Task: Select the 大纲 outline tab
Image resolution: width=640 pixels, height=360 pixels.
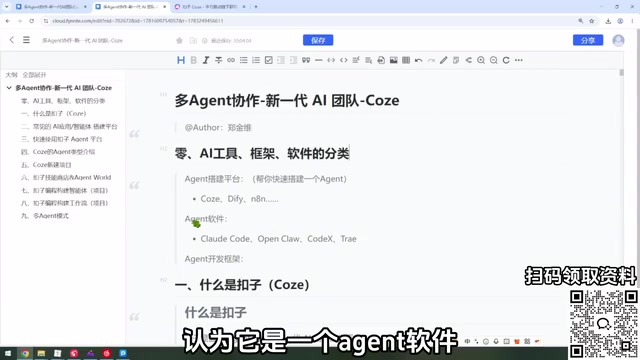Action: click(11, 75)
